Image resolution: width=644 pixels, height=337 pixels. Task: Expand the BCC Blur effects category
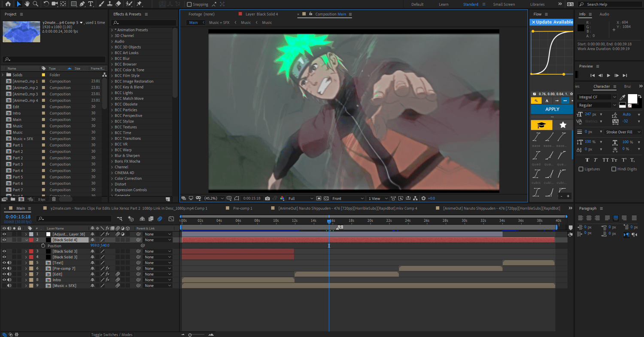click(x=112, y=58)
